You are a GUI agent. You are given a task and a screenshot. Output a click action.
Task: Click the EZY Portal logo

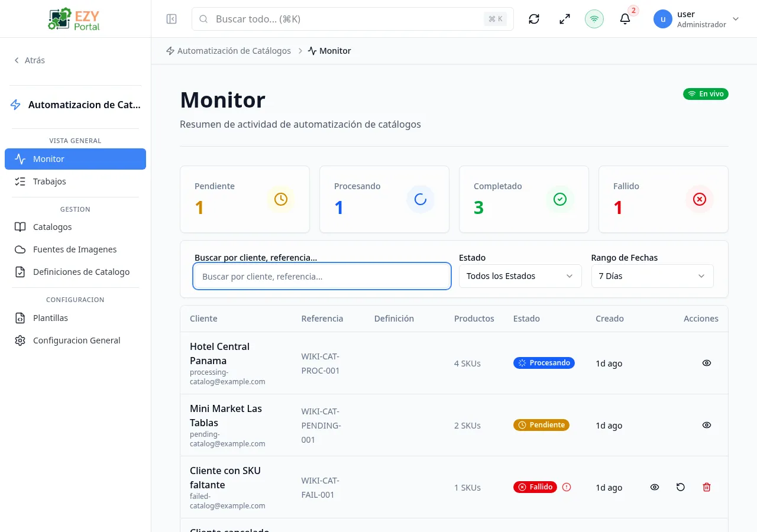tap(74, 19)
